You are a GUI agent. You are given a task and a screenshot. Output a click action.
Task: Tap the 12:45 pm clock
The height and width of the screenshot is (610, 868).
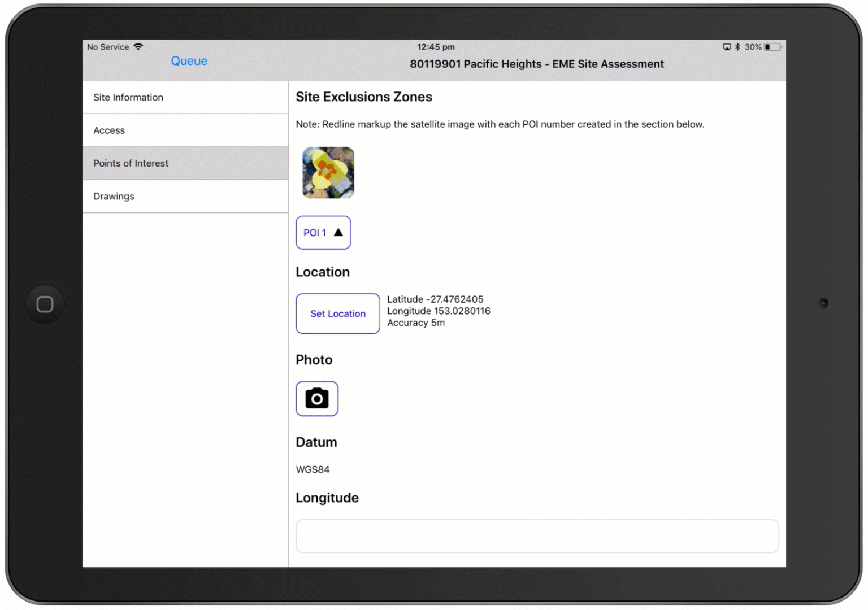[436, 47]
